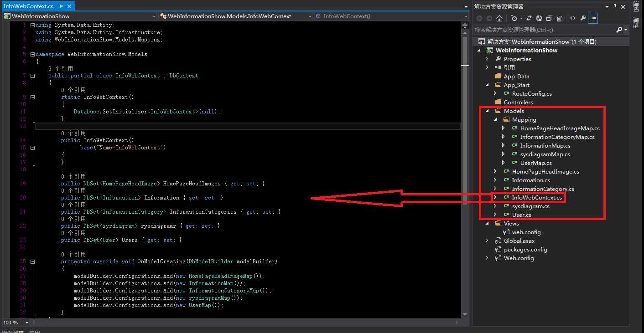Image resolution: width=644 pixels, height=333 pixels.
Task: Go to Solution Explorer Home view
Action: [x=499, y=18]
